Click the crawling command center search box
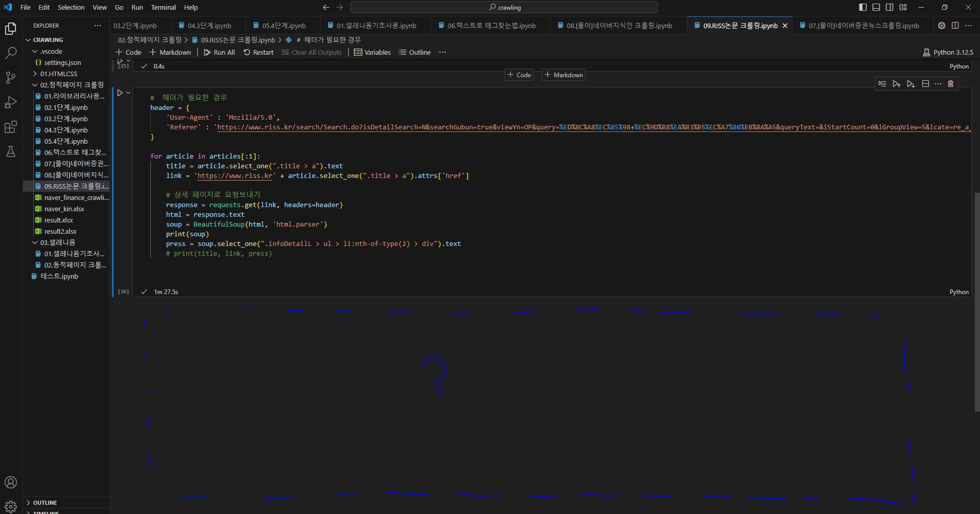The width and height of the screenshot is (980, 514). (504, 7)
